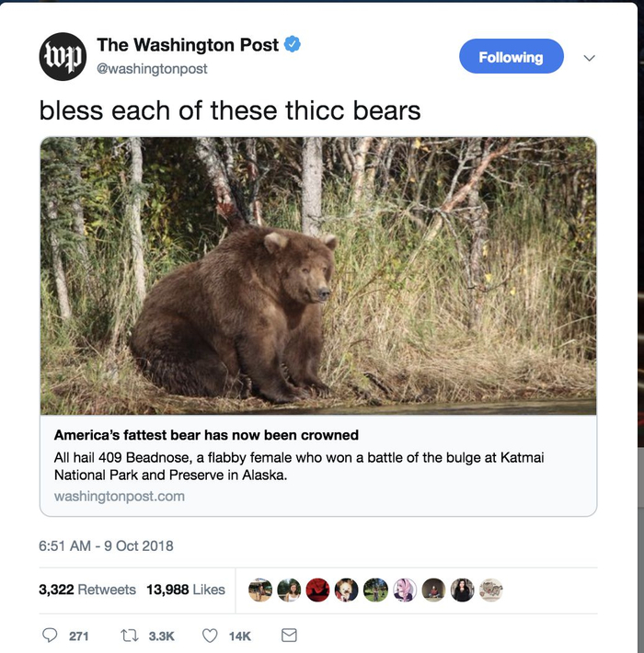The image size is (644, 653).
Task: Open the fat bear article photo
Action: [318, 276]
